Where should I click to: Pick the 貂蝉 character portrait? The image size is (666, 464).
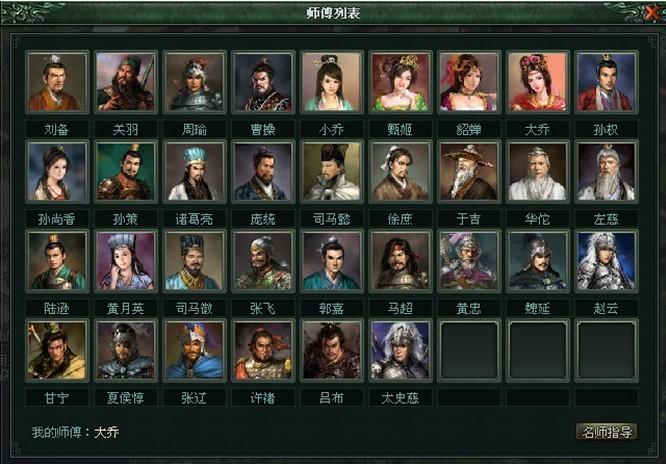tap(469, 82)
